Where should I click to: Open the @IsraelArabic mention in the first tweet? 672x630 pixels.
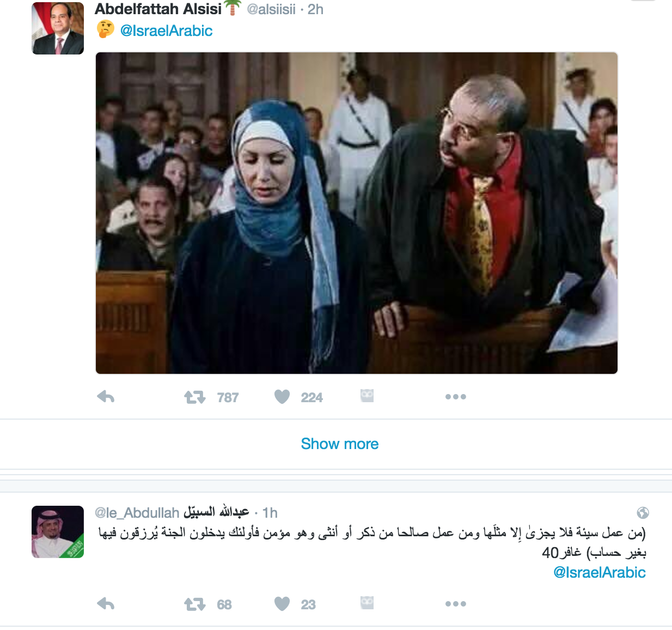[x=166, y=31]
